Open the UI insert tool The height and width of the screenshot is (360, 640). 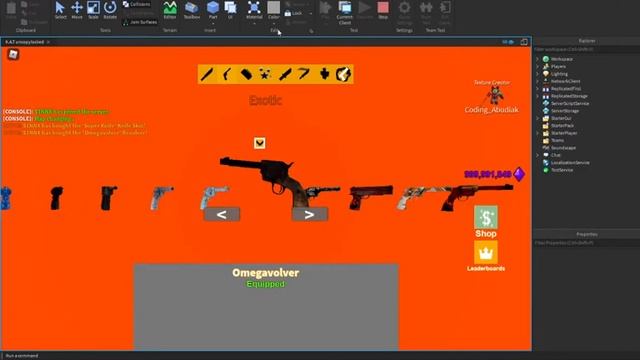231,10
